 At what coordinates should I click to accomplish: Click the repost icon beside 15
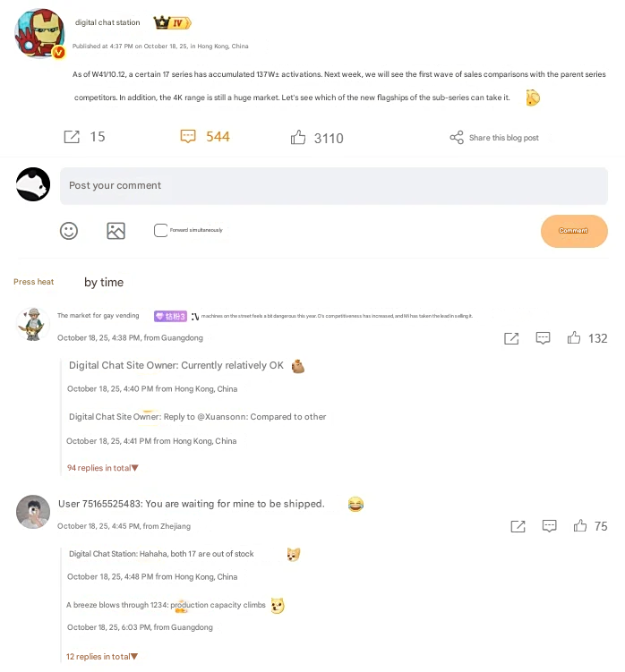pyautogui.click(x=72, y=137)
